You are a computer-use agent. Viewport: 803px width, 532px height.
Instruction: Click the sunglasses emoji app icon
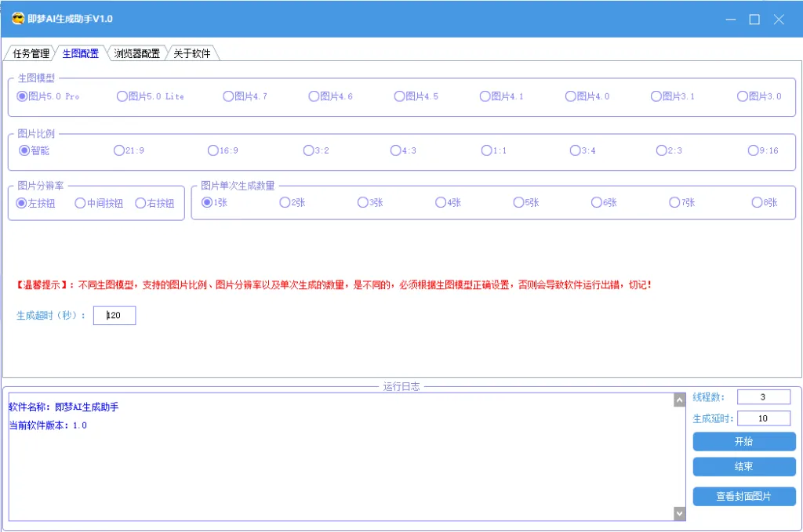[x=18, y=19]
